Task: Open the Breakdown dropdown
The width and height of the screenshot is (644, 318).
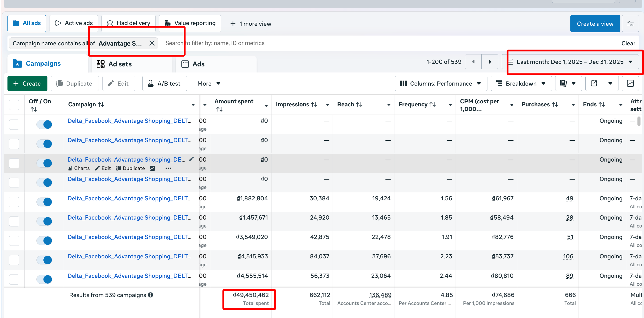Action: click(x=521, y=83)
